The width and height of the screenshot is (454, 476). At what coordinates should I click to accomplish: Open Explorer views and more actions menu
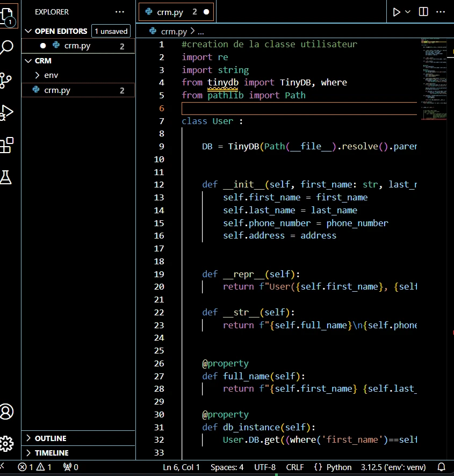119,12
